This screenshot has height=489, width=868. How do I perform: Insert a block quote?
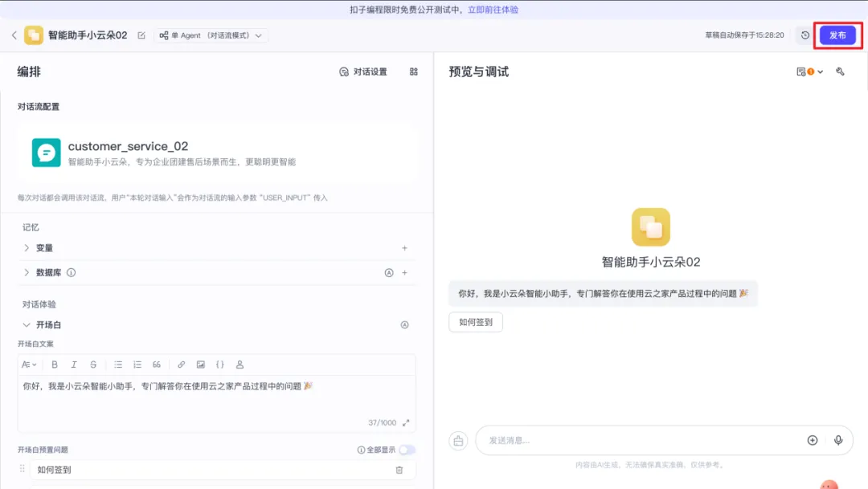[157, 365]
